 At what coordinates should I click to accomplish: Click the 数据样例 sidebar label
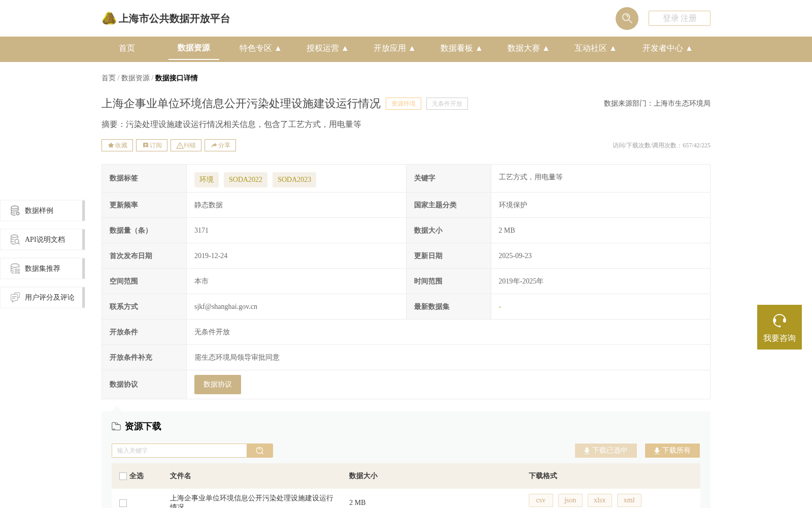tap(39, 211)
